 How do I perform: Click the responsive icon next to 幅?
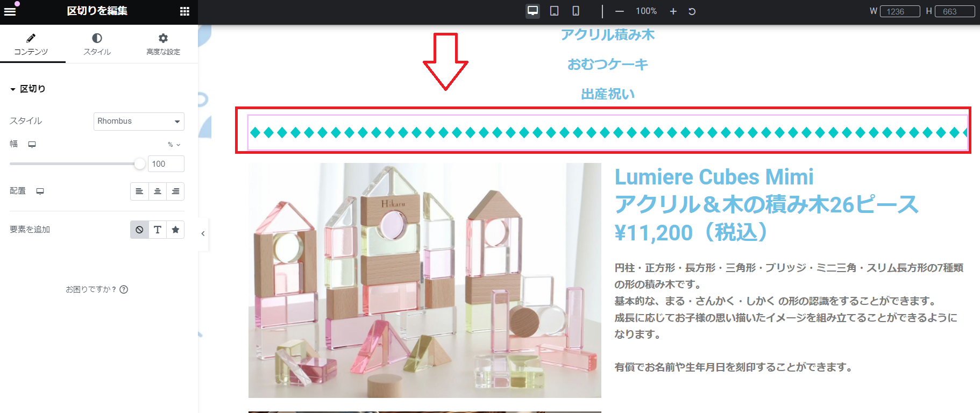[x=32, y=144]
